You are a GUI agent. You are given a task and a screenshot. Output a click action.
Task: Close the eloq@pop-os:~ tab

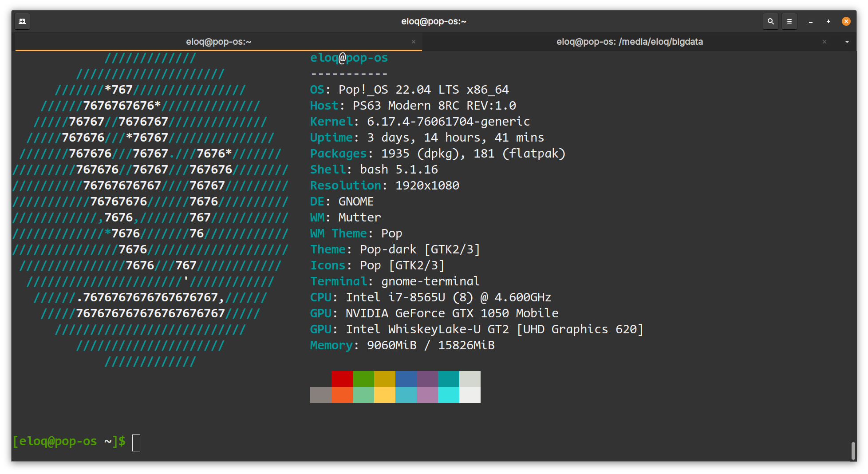click(413, 42)
